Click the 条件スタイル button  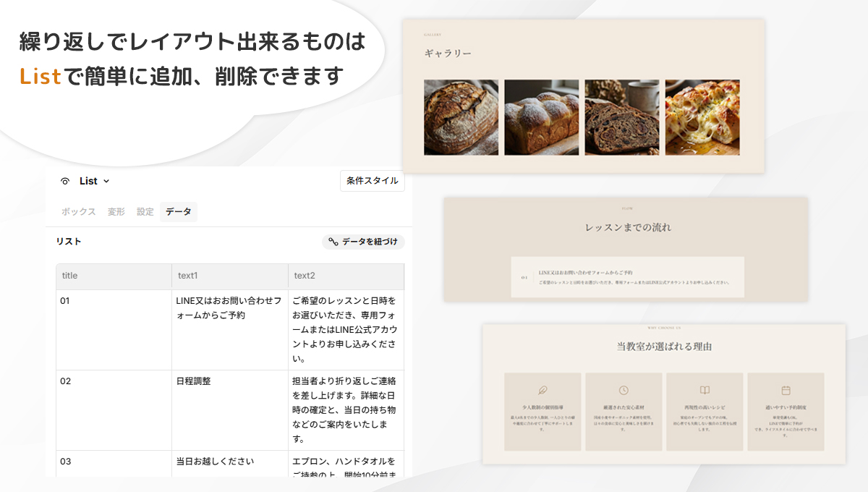[x=372, y=181]
